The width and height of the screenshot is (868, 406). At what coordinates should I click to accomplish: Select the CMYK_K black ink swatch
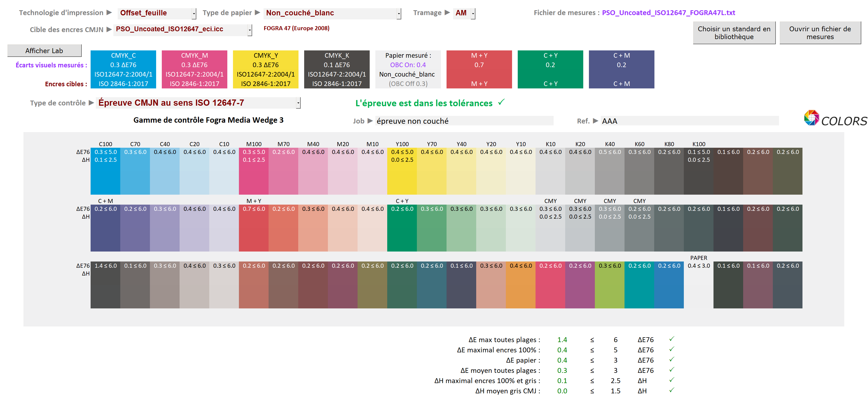(337, 69)
